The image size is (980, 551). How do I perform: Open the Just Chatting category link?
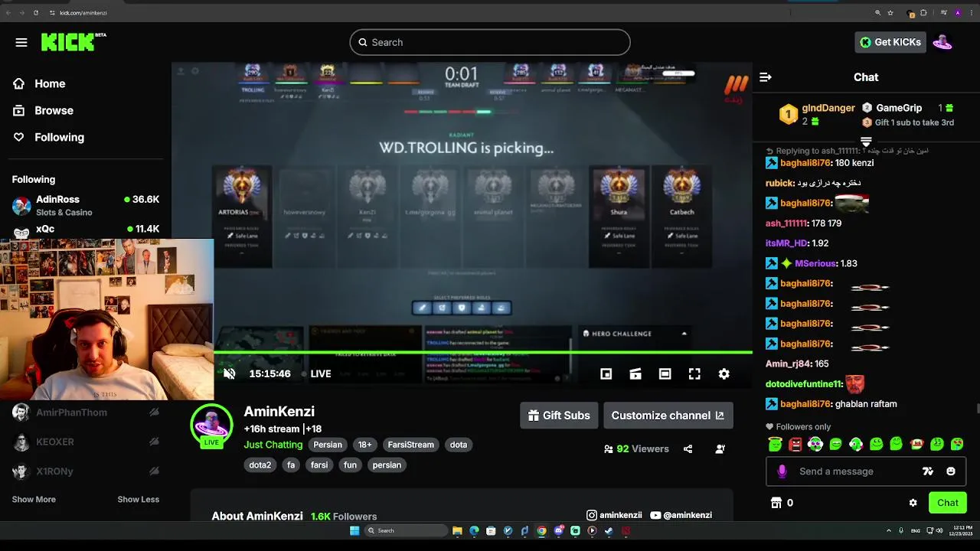(273, 445)
